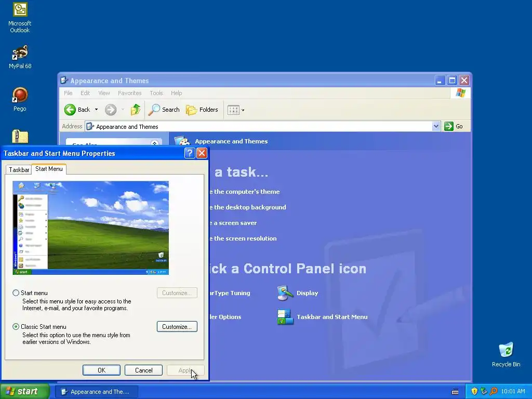Click OK in Taskbar properties dialog
This screenshot has height=399, width=532.
[101, 370]
